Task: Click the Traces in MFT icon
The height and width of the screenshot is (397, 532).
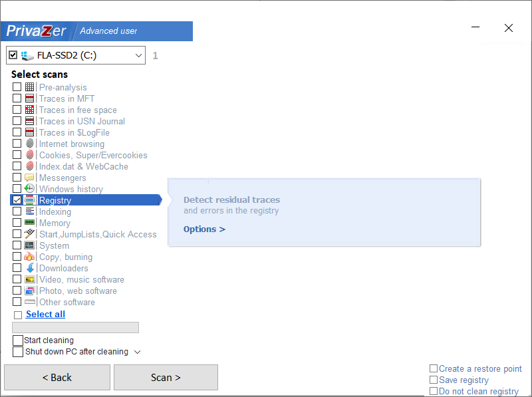Action: [x=29, y=98]
